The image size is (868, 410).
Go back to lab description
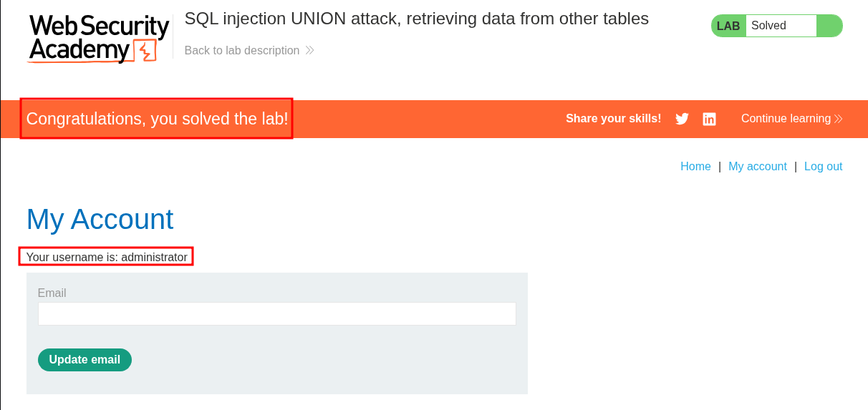(x=242, y=51)
